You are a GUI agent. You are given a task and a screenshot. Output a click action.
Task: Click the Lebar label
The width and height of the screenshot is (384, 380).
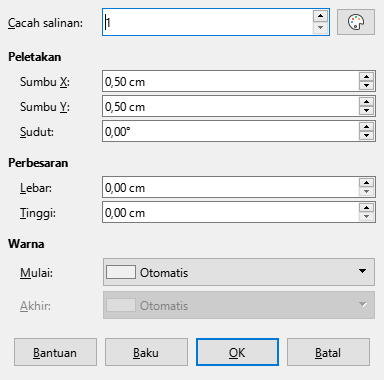[x=36, y=188]
